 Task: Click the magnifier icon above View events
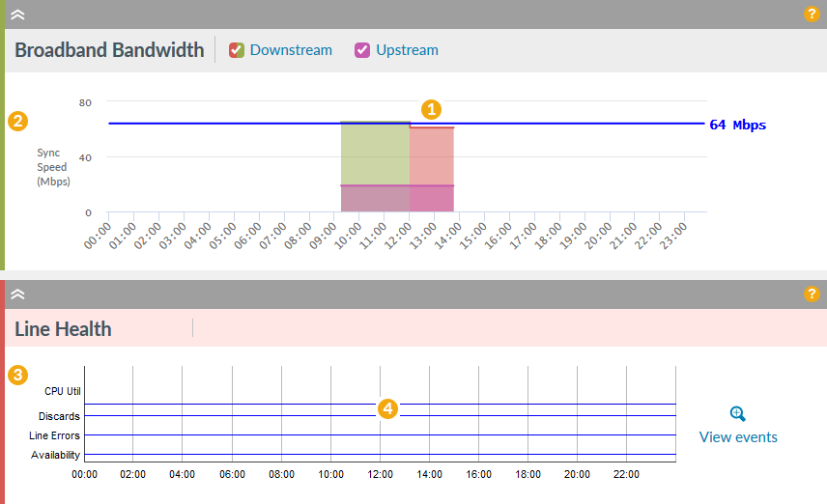[738, 414]
